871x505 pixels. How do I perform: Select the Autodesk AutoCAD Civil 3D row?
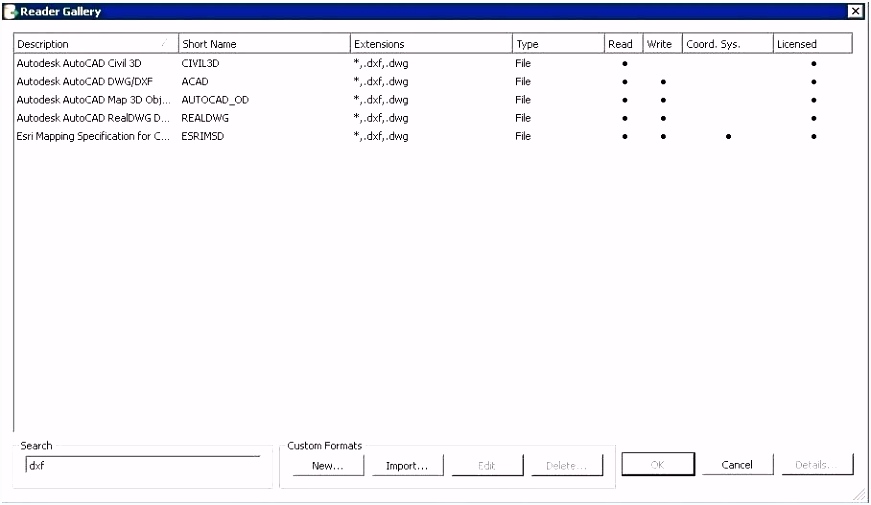pyautogui.click(x=433, y=63)
